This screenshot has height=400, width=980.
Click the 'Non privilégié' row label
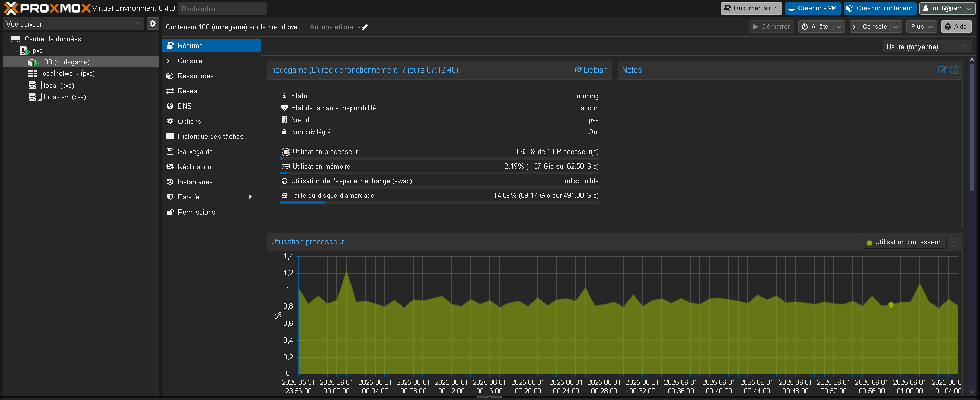tap(311, 132)
